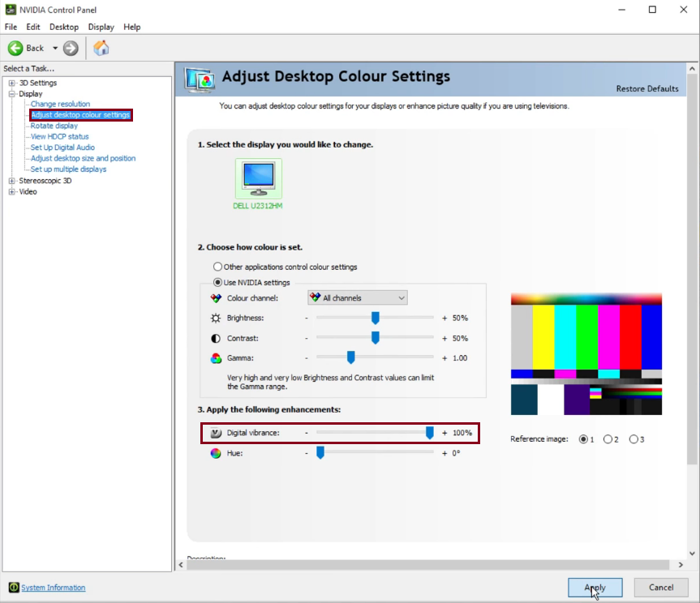Click the Hue slider handle
Image resolution: width=700 pixels, height=603 pixels.
(x=320, y=453)
